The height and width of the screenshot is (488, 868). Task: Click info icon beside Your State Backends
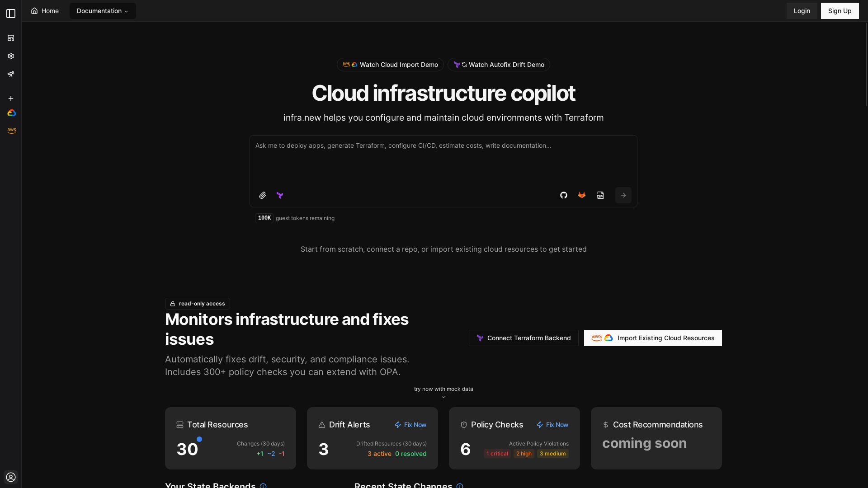click(263, 486)
